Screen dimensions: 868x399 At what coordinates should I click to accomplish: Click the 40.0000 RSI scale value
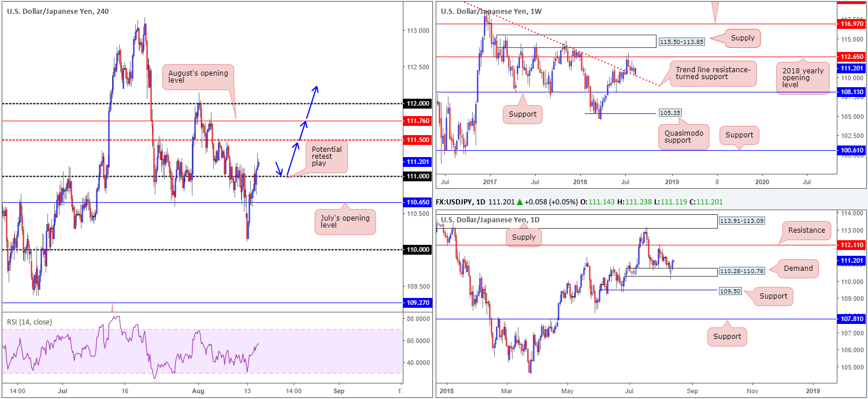[418, 363]
